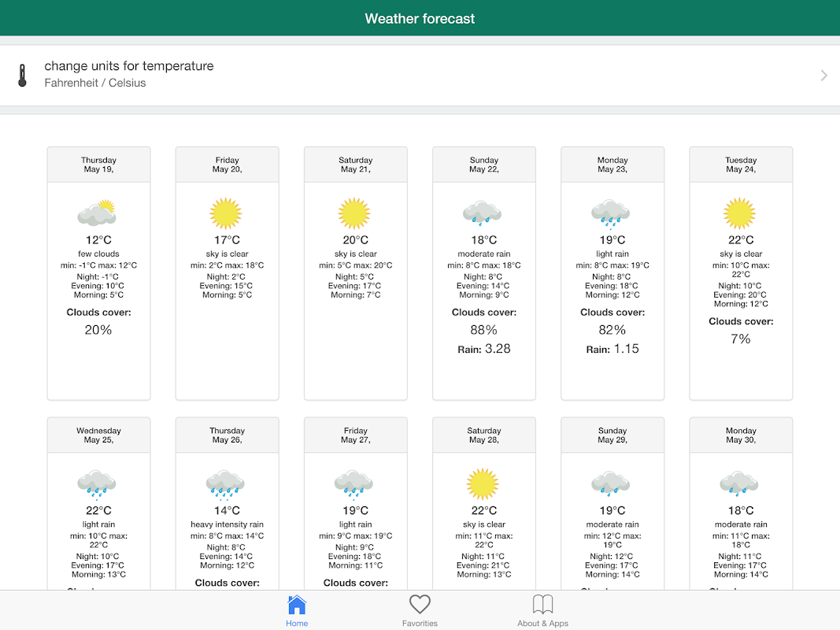Image resolution: width=840 pixels, height=630 pixels.
Task: Switch to the Home tab
Action: pyautogui.click(x=297, y=610)
